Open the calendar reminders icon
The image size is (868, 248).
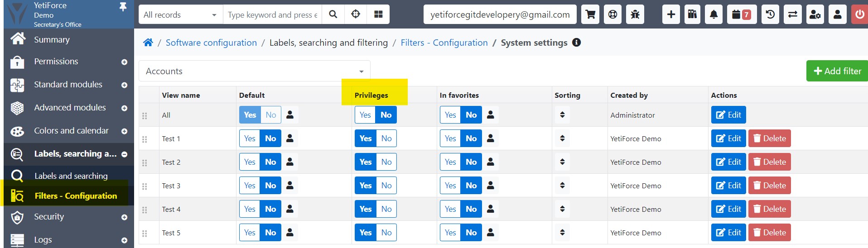coord(741,14)
